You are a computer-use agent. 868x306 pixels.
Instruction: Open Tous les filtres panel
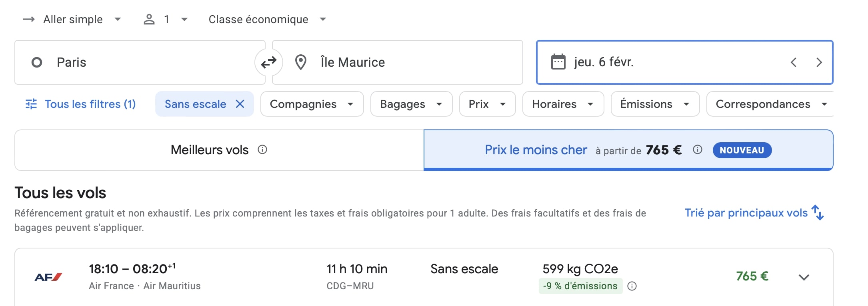81,104
